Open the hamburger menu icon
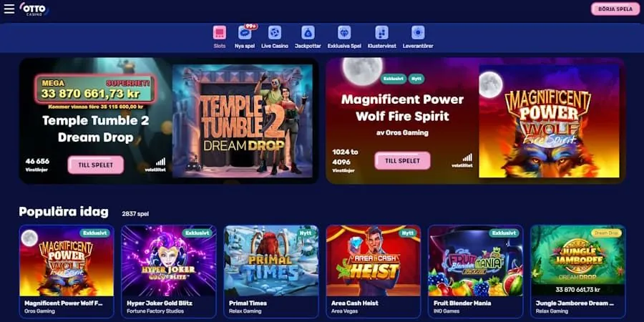The width and height of the screenshot is (644, 322). tap(9, 9)
